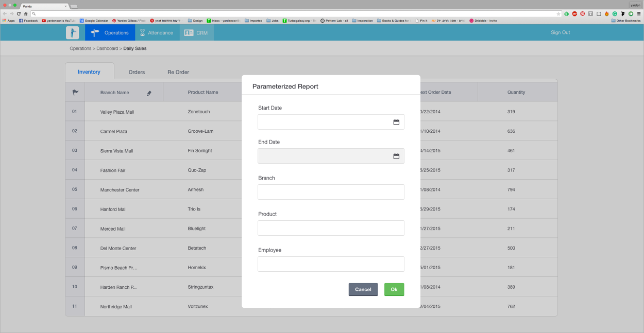Open the Branch selection field
This screenshot has width=644, height=333.
[331, 191]
